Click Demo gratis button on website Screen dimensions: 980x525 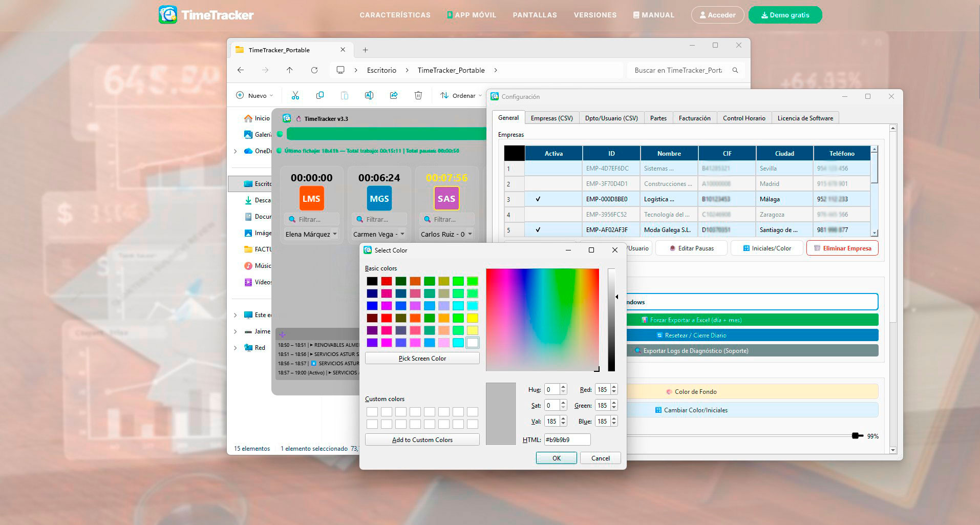[785, 15]
